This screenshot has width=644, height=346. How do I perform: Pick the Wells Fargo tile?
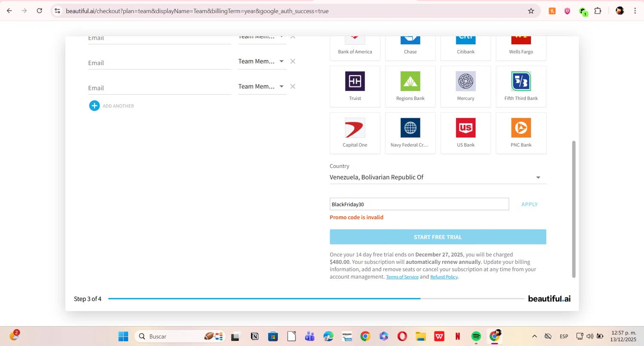[521, 48]
